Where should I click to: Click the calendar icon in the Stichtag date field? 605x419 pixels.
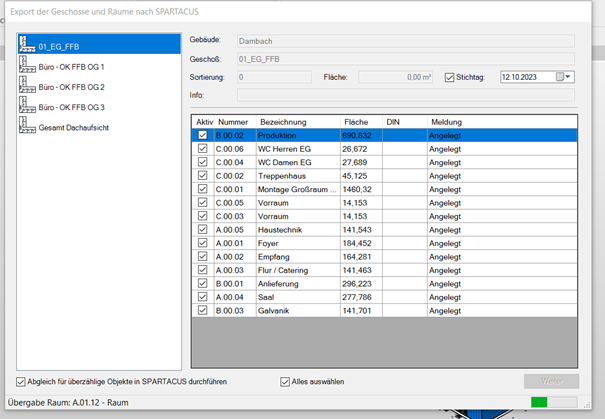(560, 77)
